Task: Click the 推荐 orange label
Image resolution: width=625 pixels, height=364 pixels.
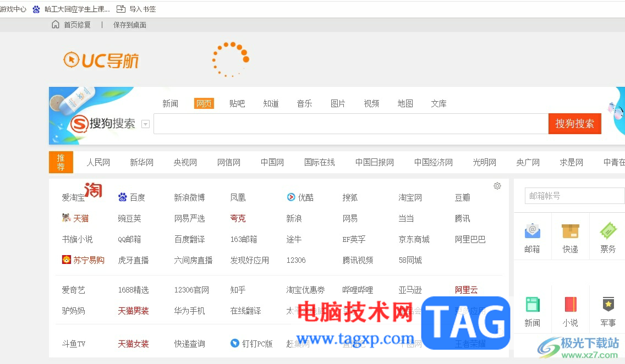Action: tap(61, 162)
